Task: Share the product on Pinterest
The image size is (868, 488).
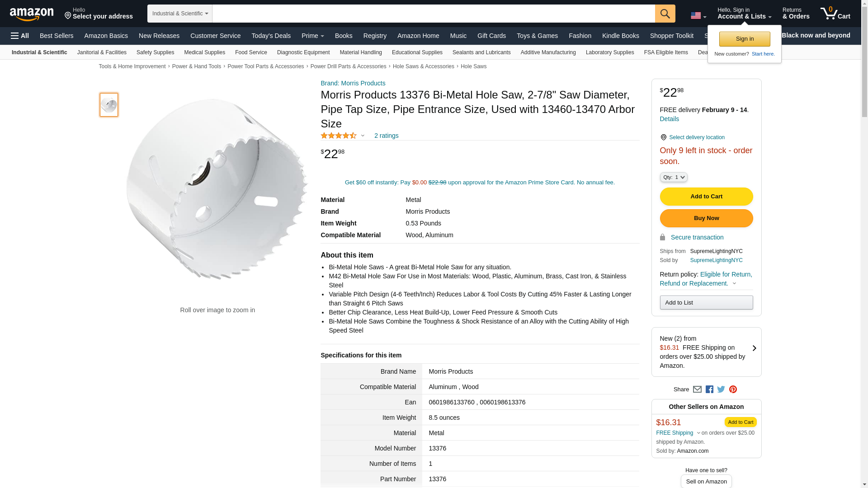Action: (x=733, y=389)
